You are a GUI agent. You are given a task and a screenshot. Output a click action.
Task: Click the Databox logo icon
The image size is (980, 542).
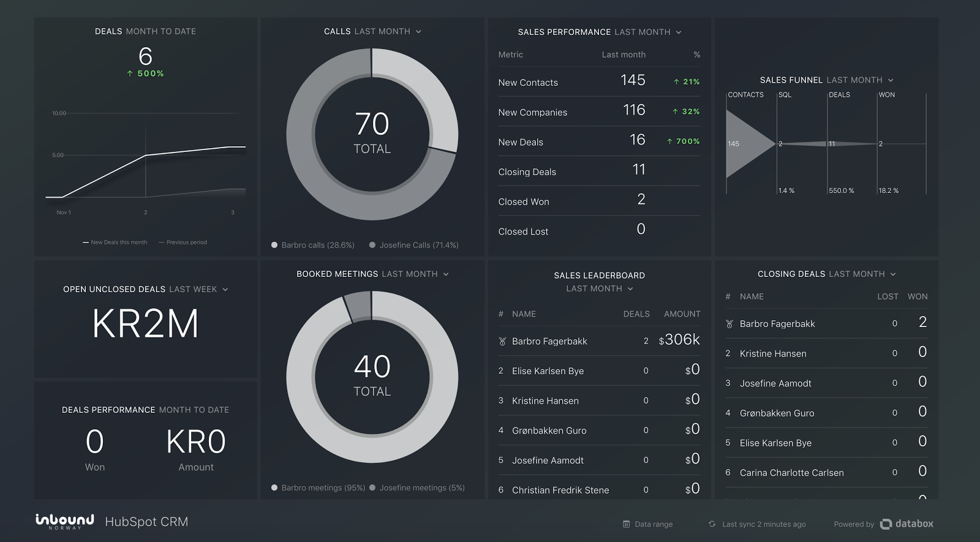coord(886,524)
